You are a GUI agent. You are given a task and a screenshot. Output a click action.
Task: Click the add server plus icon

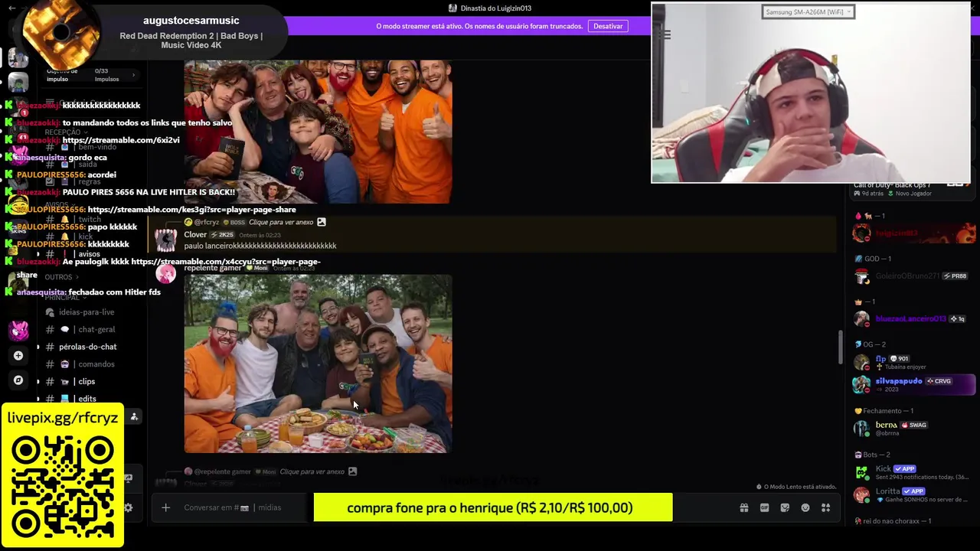tap(18, 355)
